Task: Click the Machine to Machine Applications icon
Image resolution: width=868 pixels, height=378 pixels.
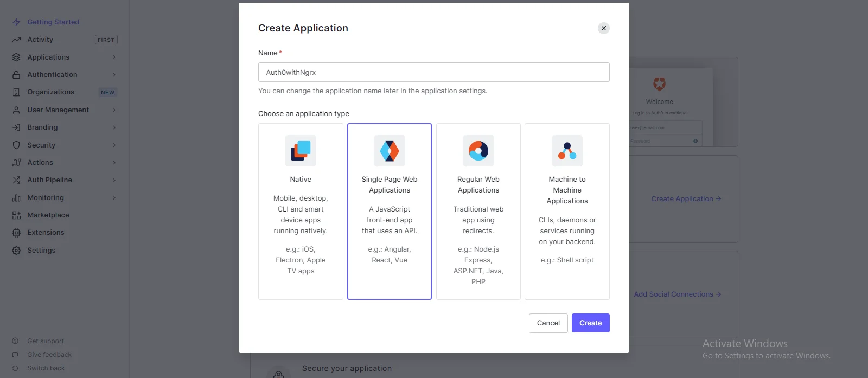Action: click(x=567, y=151)
